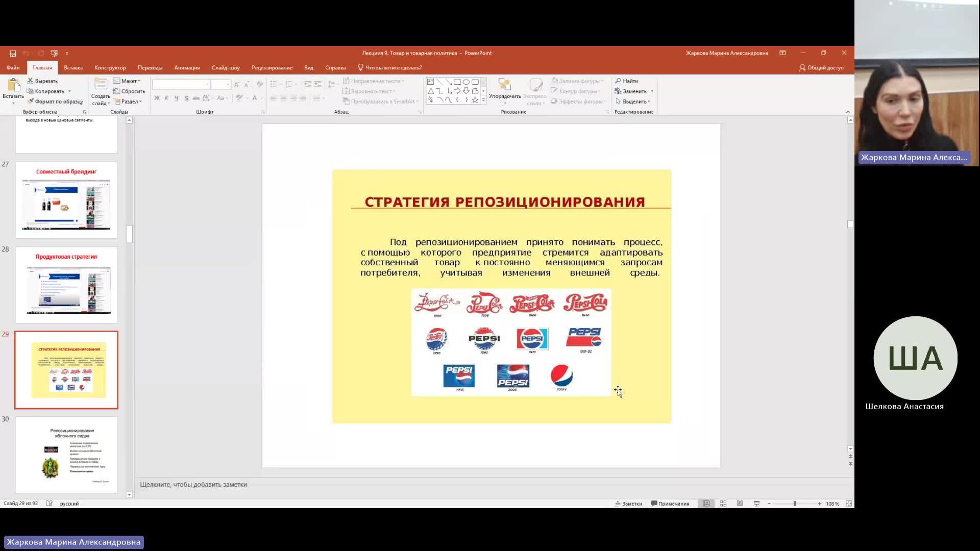Toggle Italic (К) formatting

pyautogui.click(x=166, y=98)
